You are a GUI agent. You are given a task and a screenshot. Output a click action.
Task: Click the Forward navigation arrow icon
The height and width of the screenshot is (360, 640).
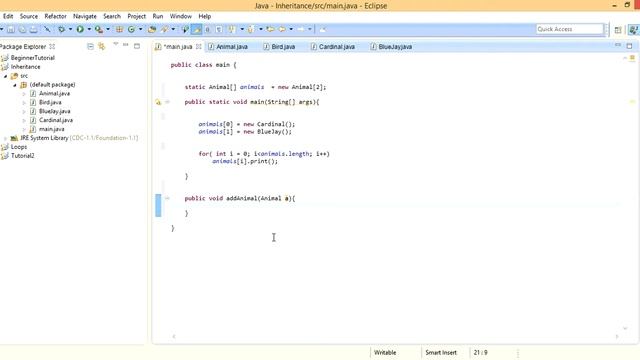[x=301, y=29]
